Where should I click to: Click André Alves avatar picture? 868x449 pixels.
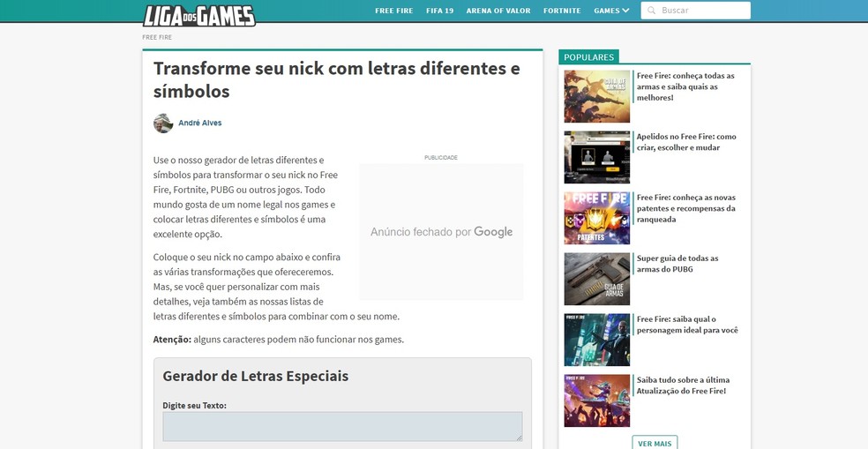[x=162, y=123]
